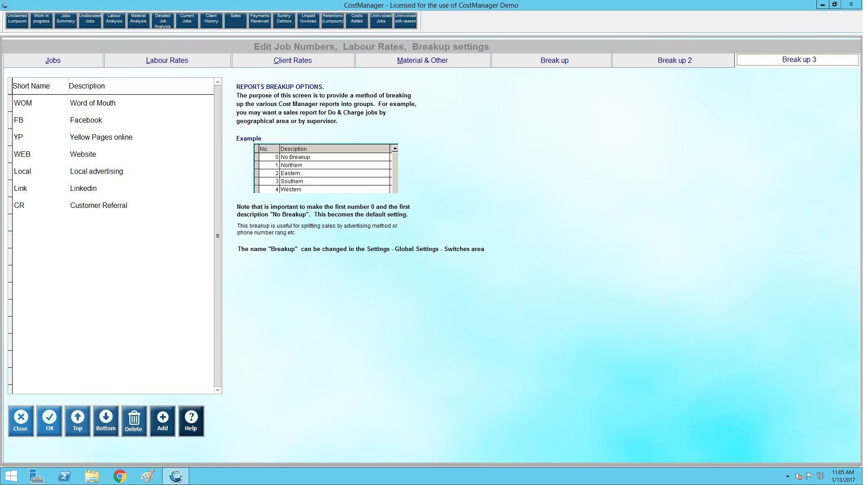Viewport: 868px width, 485px height.
Task: Open the Work in progress report
Action: [x=41, y=20]
